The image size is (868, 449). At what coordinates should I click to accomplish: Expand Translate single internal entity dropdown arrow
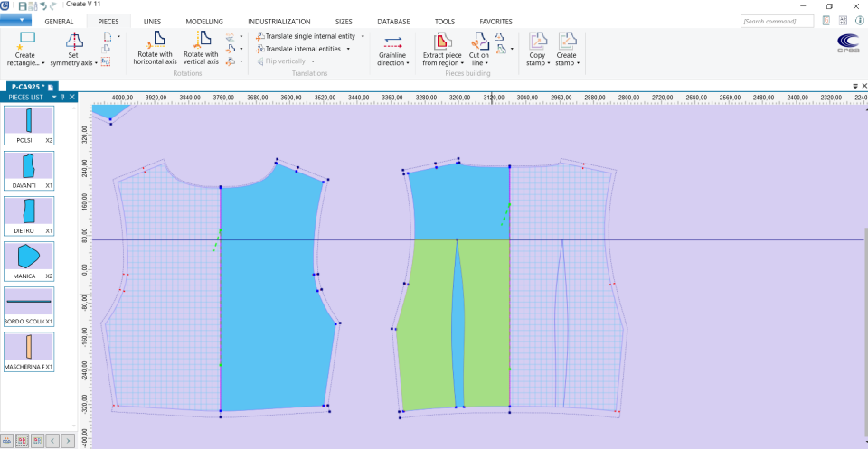[x=363, y=36]
